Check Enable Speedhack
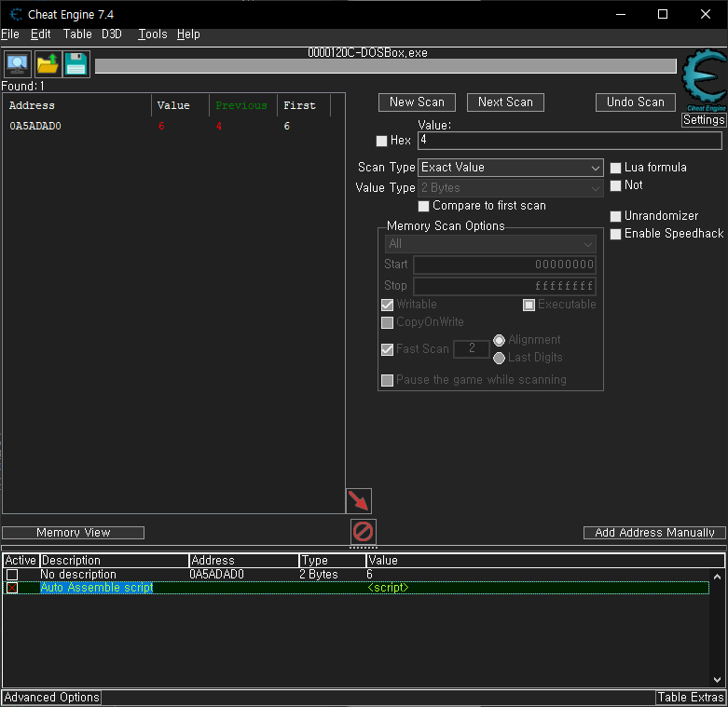The height and width of the screenshot is (707, 728). [x=615, y=234]
